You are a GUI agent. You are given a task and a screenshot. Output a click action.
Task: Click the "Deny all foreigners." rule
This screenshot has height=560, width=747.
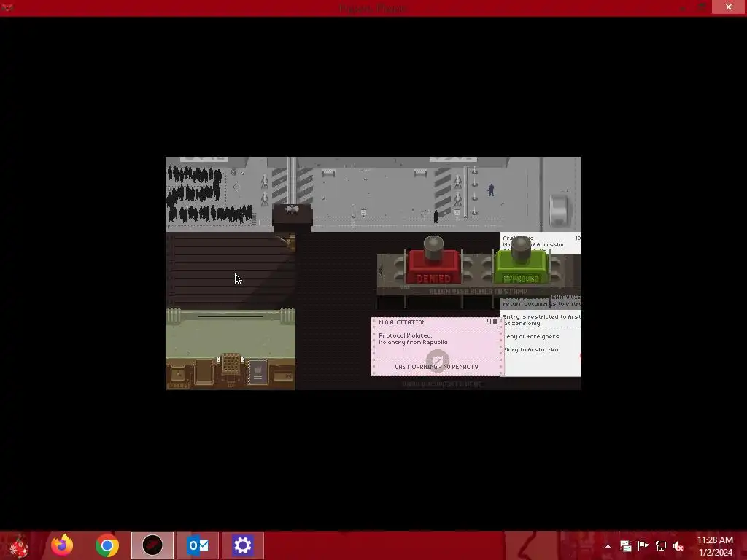(532, 336)
